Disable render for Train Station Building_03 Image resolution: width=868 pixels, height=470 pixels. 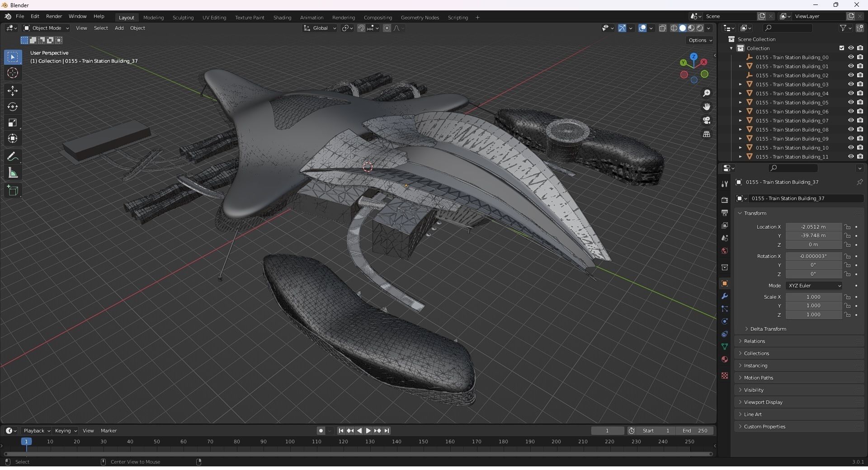[x=860, y=85]
